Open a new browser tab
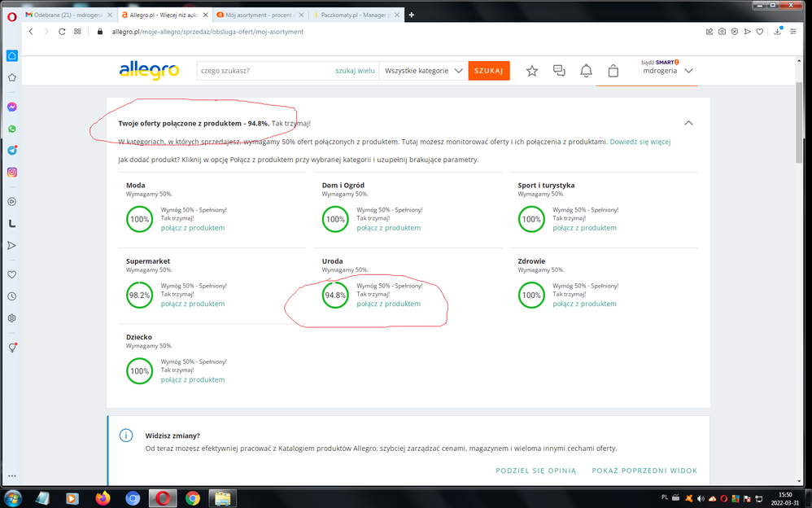812x508 pixels. (x=411, y=15)
